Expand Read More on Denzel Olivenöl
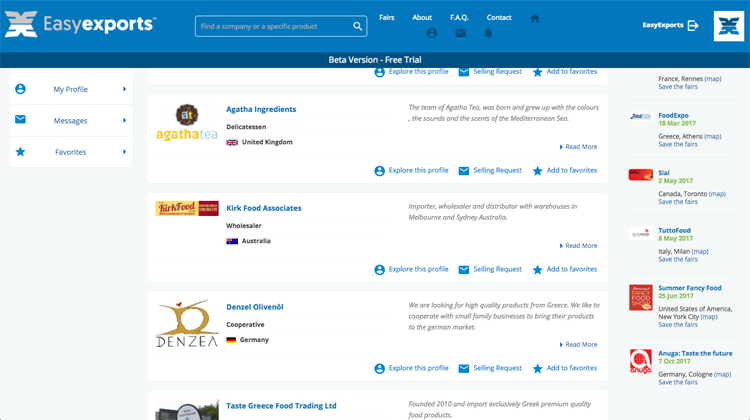This screenshot has height=420, width=750. coord(578,344)
